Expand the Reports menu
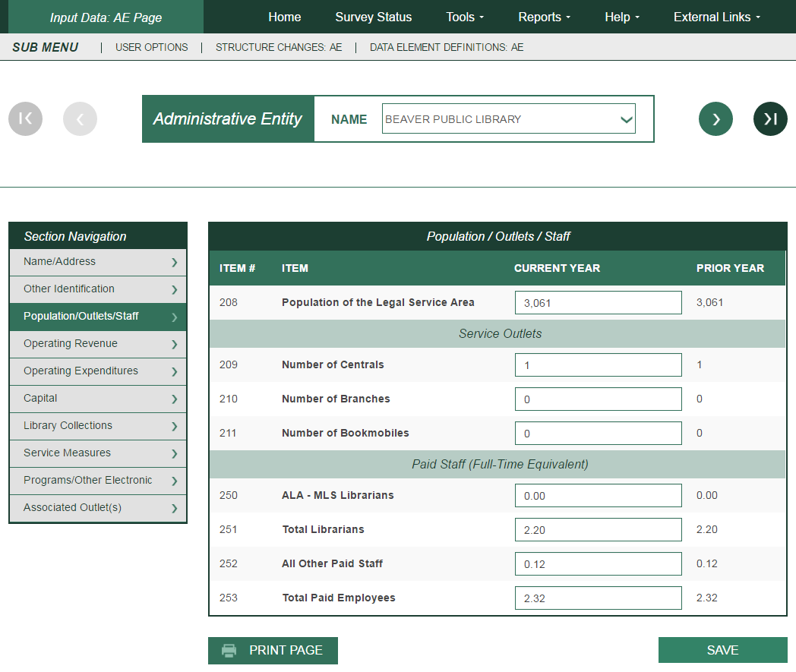This screenshot has height=672, width=796. pos(544,17)
